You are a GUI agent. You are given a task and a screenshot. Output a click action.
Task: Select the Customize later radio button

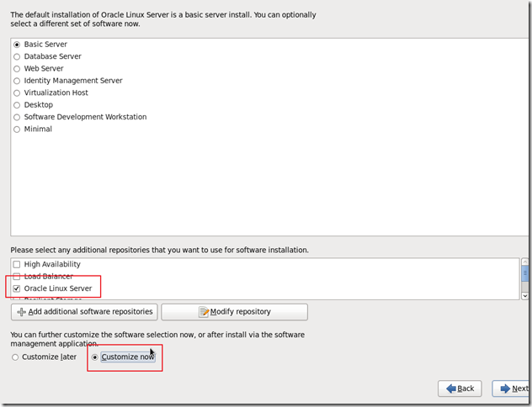click(x=16, y=357)
